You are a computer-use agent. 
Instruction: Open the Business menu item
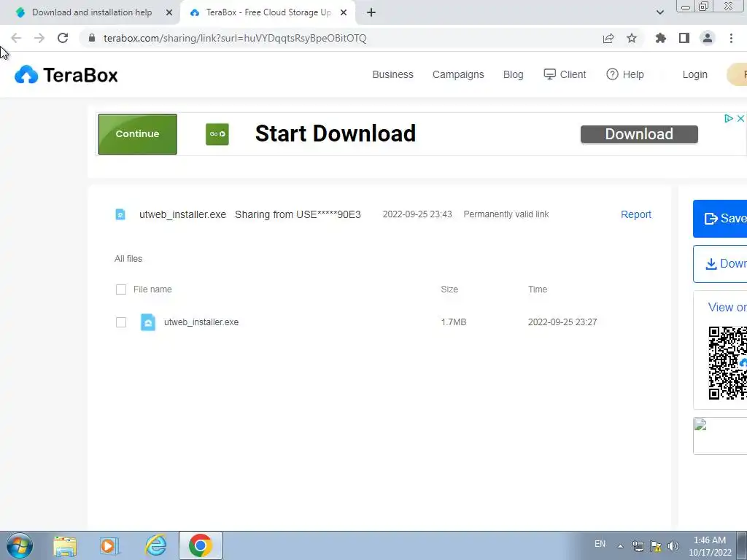click(392, 75)
